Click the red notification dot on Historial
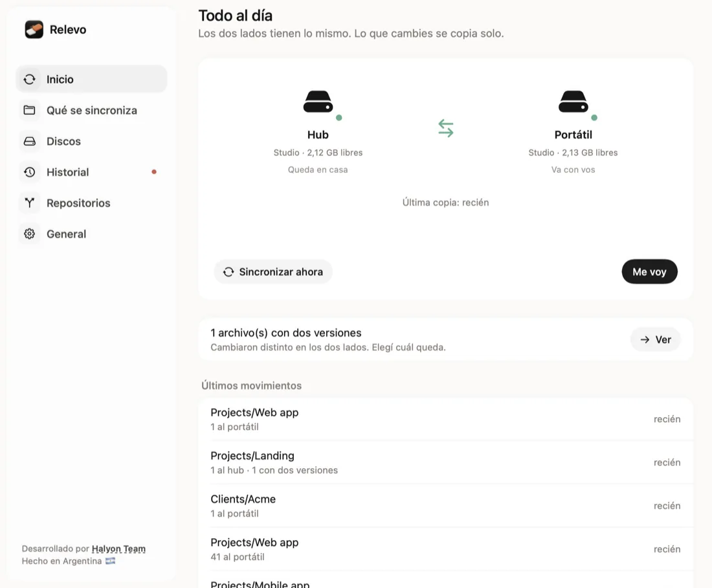The width and height of the screenshot is (712, 588). [154, 172]
